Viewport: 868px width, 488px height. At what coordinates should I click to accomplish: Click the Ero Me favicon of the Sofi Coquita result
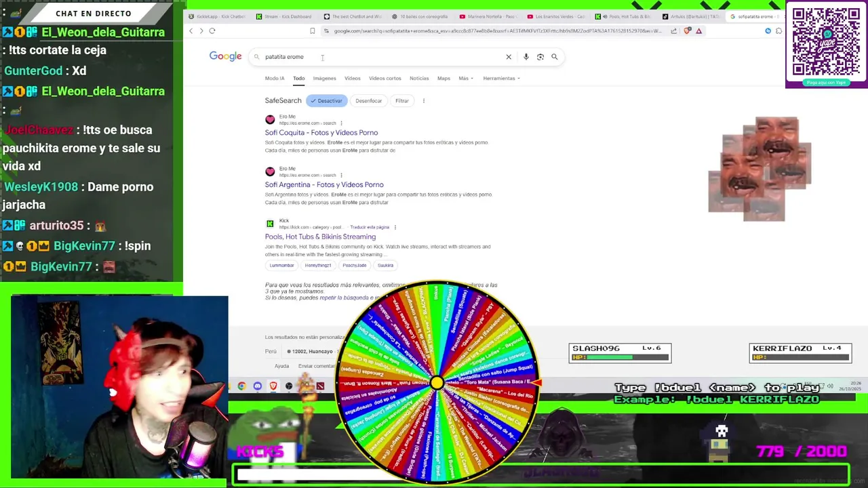coord(270,119)
